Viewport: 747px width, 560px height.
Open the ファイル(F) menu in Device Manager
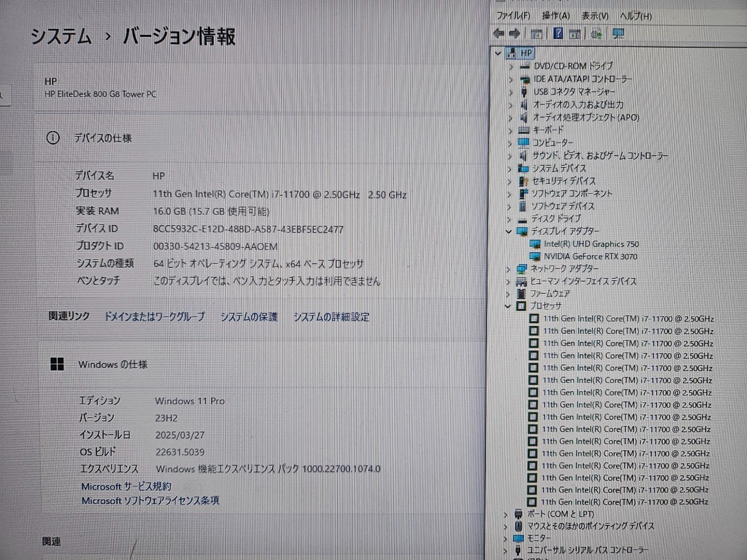point(513,16)
